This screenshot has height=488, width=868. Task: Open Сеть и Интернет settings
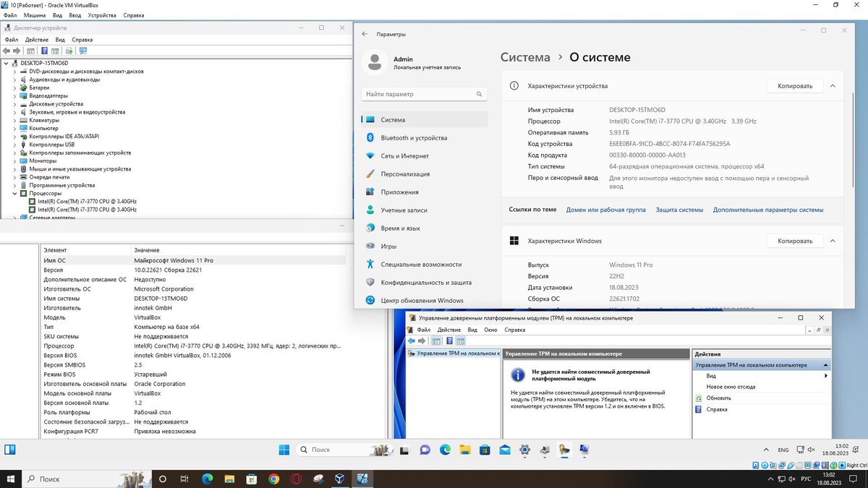click(425, 156)
